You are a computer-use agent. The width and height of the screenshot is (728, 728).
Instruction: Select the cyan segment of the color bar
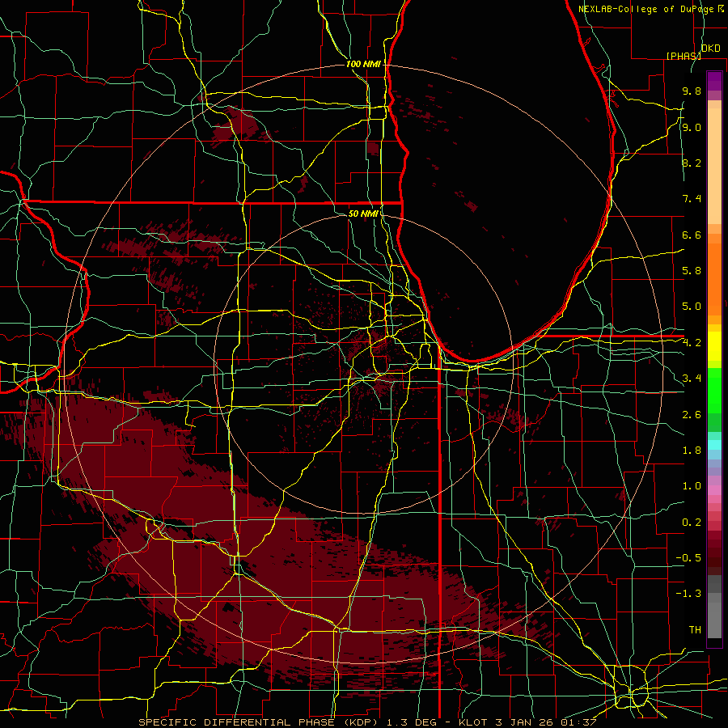tap(714, 445)
